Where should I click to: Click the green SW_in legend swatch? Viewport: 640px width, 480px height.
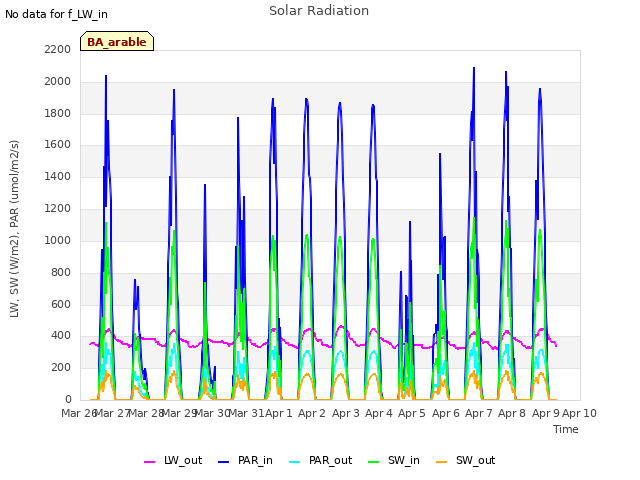click(373, 462)
